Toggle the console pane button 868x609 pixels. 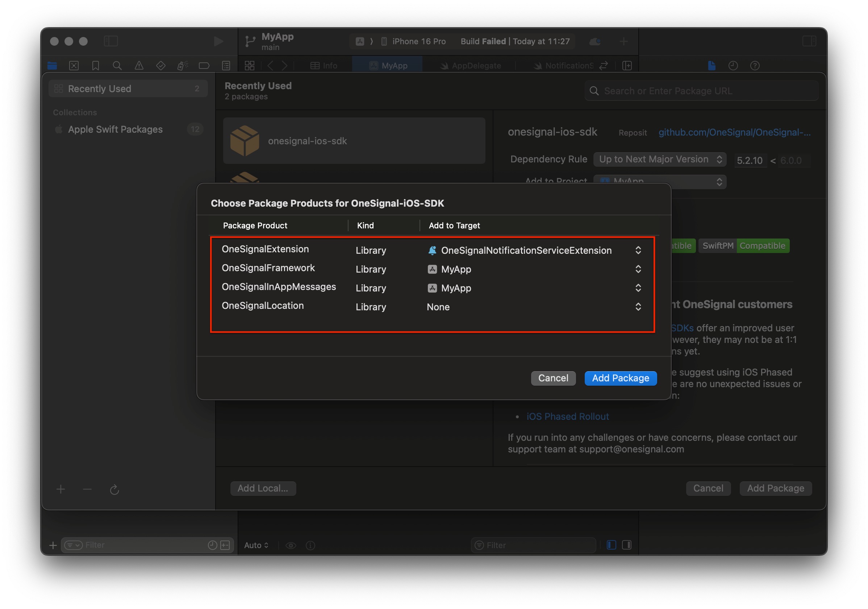tap(626, 545)
